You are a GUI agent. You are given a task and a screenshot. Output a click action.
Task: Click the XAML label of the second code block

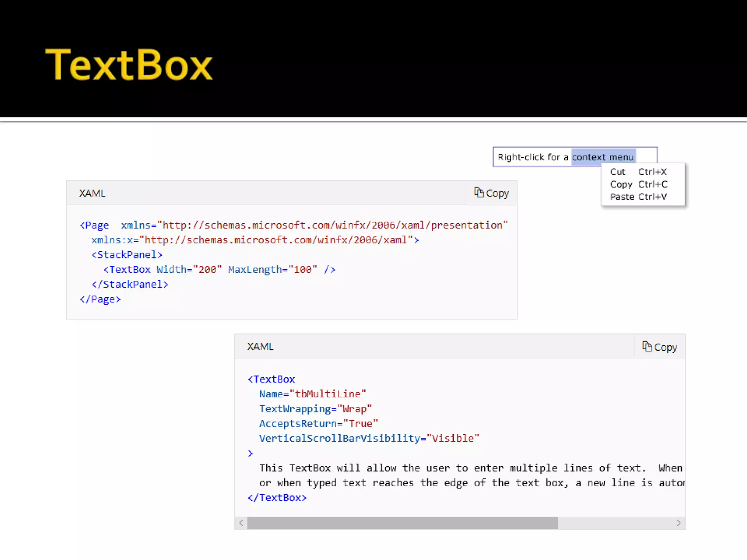click(260, 346)
